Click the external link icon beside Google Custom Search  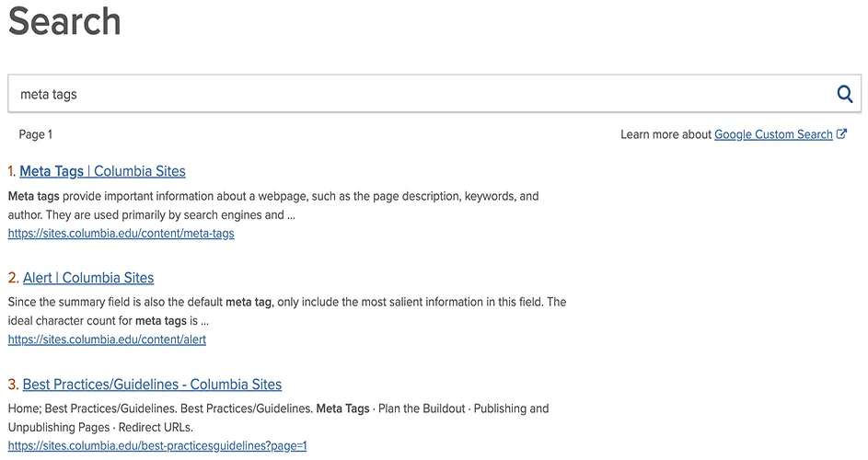pos(841,134)
